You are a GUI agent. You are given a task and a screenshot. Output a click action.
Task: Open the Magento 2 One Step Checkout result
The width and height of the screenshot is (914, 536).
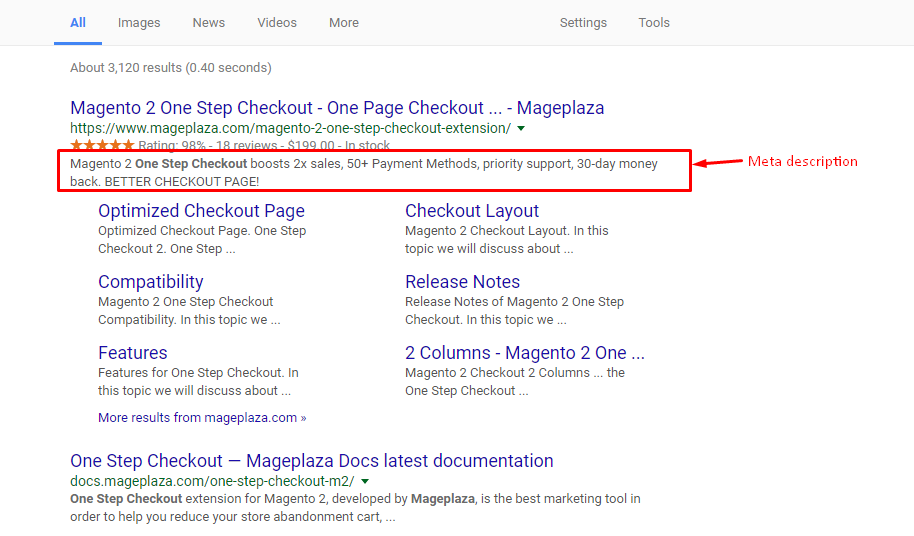[337, 108]
